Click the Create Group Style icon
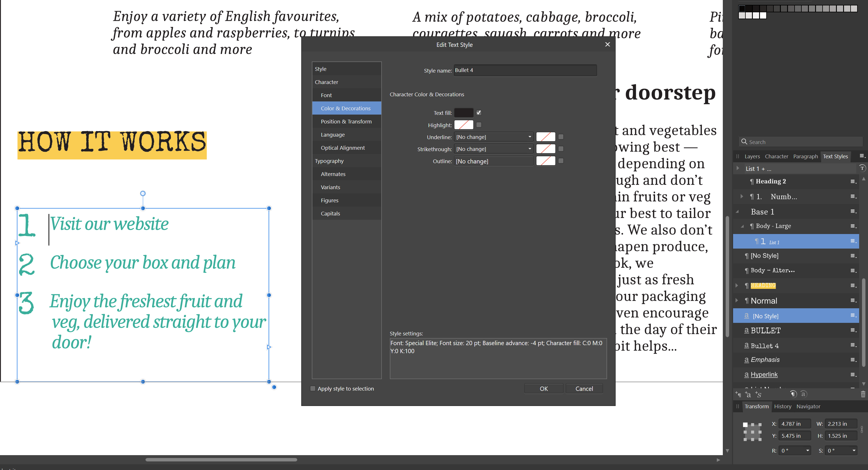 pyautogui.click(x=758, y=394)
